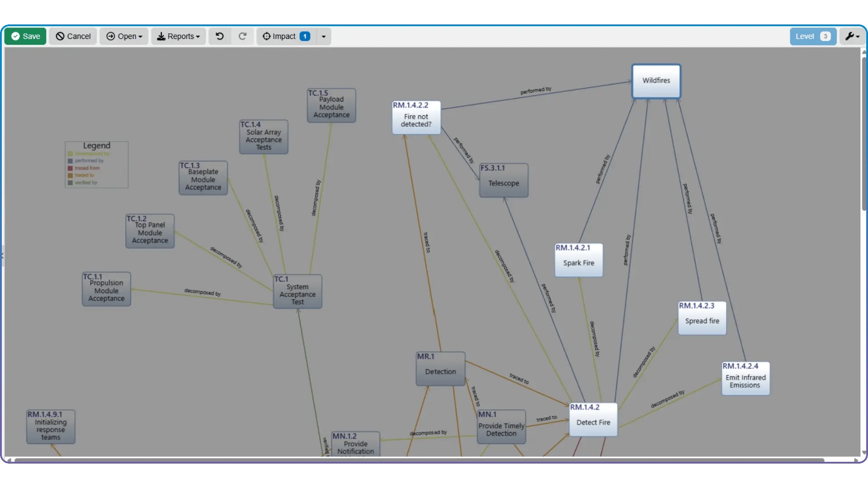The image size is (868, 488).
Task: Select the TC.1.4 Solar Array Acceptance Tests node
Action: pos(264,137)
